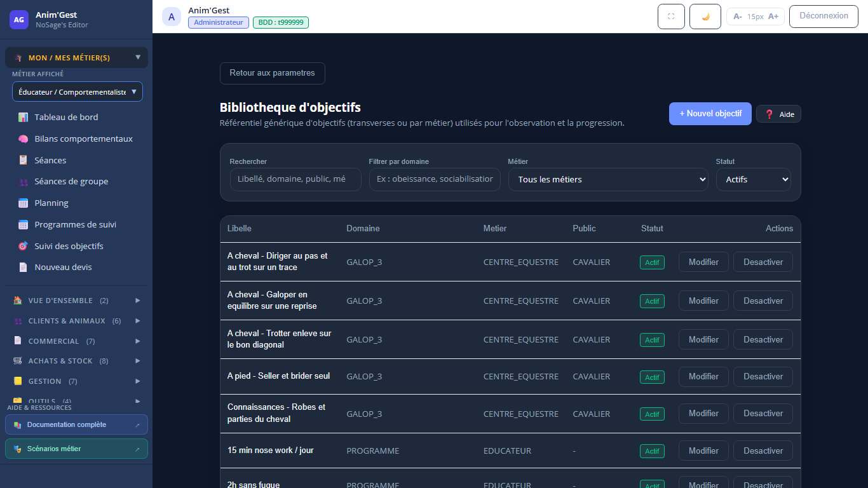Click the Programmes de suivi calendar icon
This screenshot has height=488, width=868.
[23, 225]
